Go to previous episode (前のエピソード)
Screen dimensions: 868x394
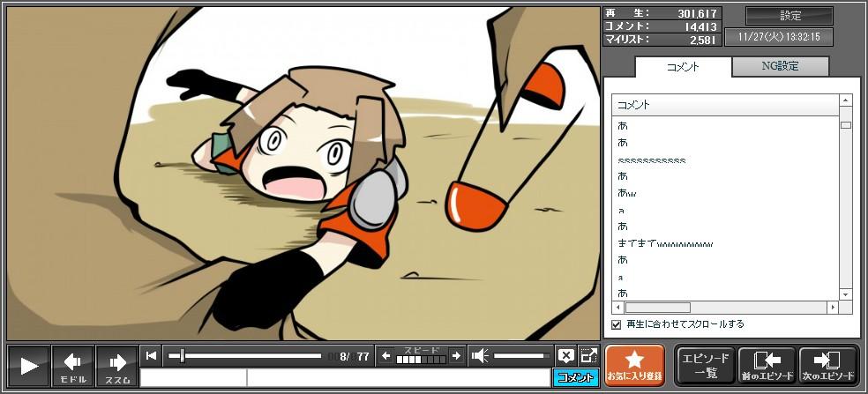[765, 365]
